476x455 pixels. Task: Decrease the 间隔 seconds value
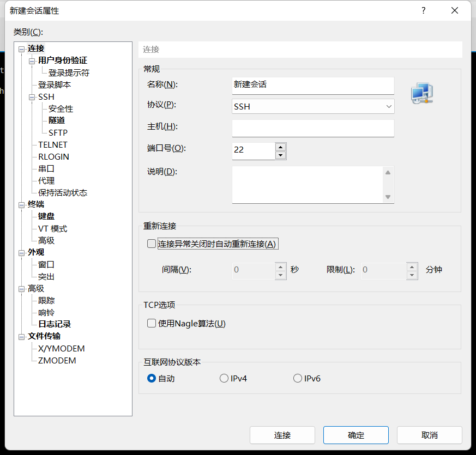(x=280, y=275)
